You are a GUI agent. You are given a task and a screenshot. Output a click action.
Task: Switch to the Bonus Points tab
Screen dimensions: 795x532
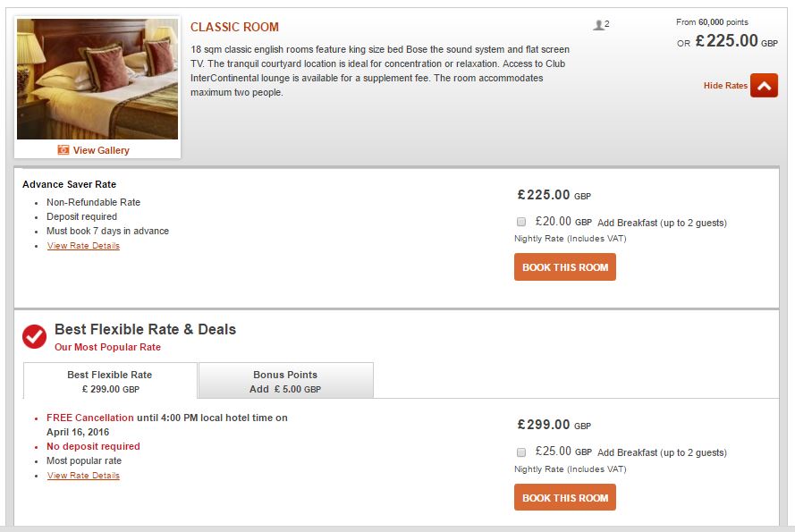(x=285, y=381)
